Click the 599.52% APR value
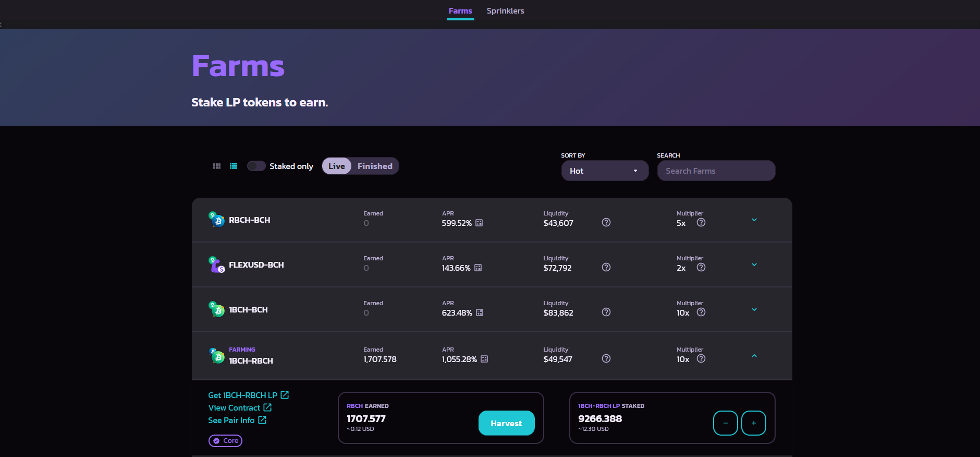The height and width of the screenshot is (457, 980). [457, 223]
